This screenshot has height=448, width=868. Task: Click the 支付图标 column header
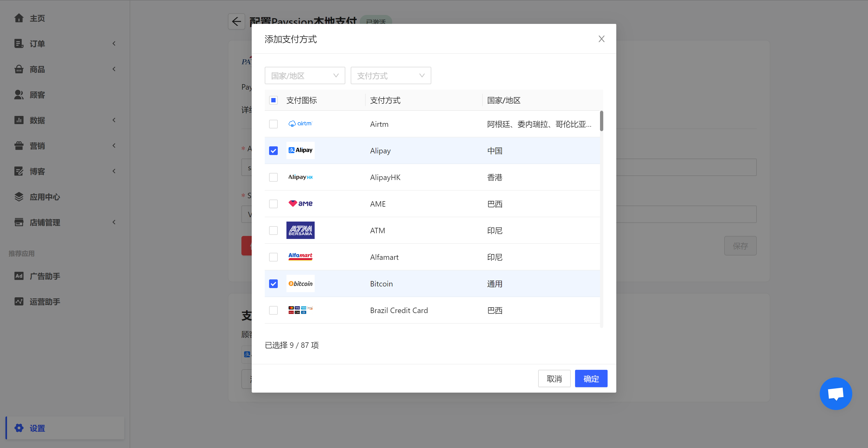point(302,100)
